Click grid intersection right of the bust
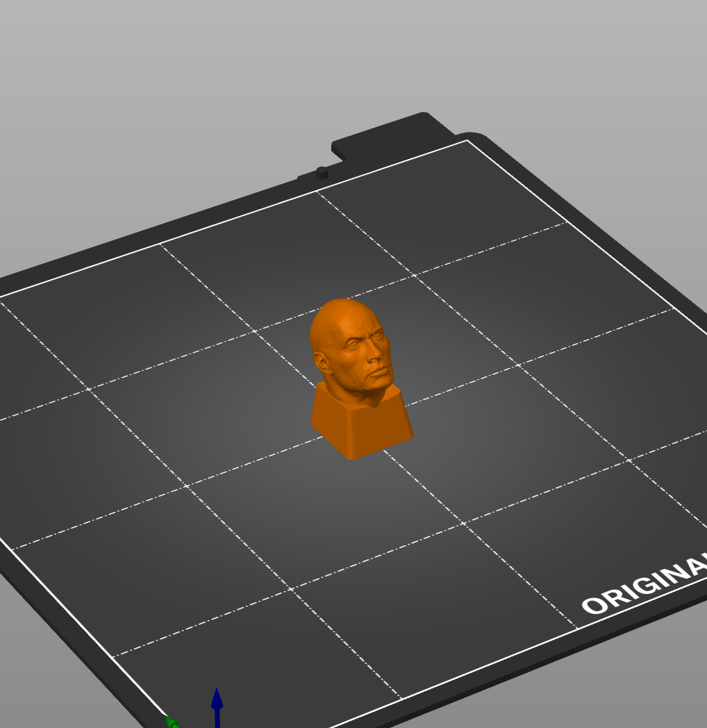This screenshot has width=707, height=728. (x=517, y=365)
